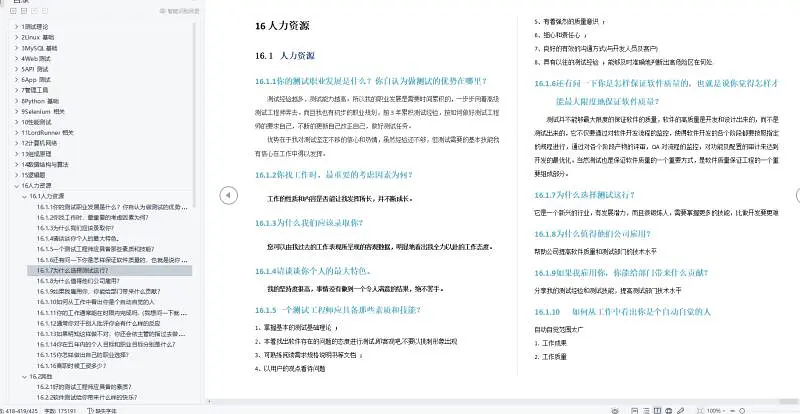Expand the 4Web 测试 chapter chevron
Viewport: 800px width, 414px height.
click(16, 58)
